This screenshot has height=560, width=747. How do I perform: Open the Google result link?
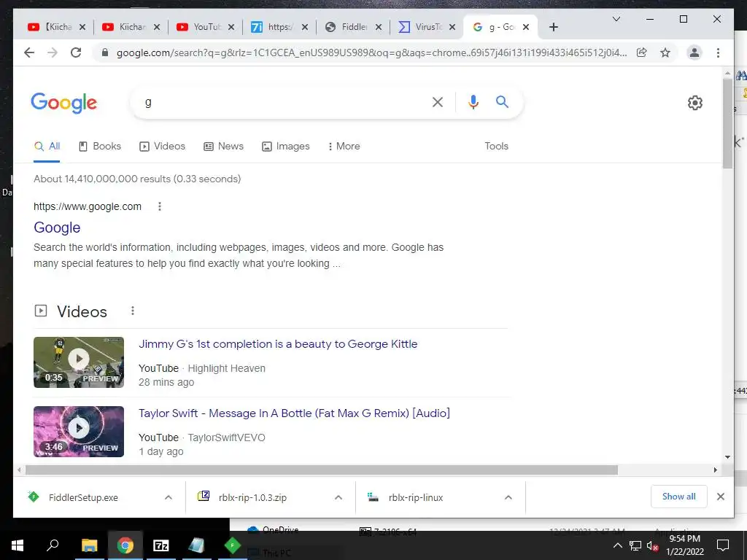click(x=57, y=227)
